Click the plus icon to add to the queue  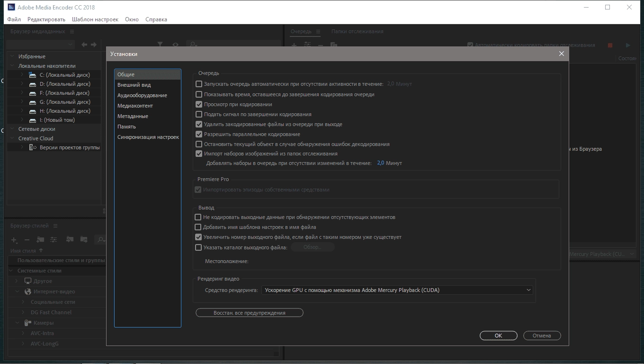(x=294, y=45)
